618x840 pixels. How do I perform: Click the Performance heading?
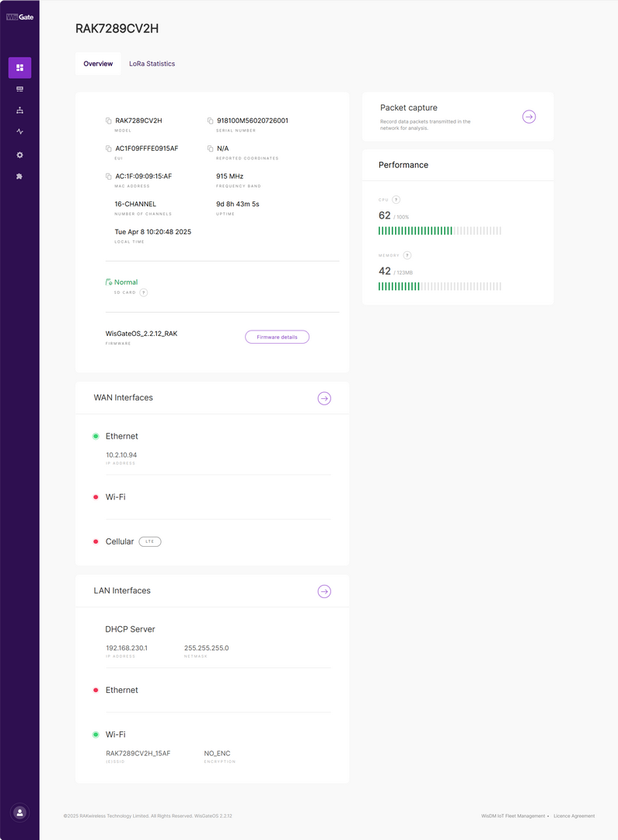coord(403,165)
